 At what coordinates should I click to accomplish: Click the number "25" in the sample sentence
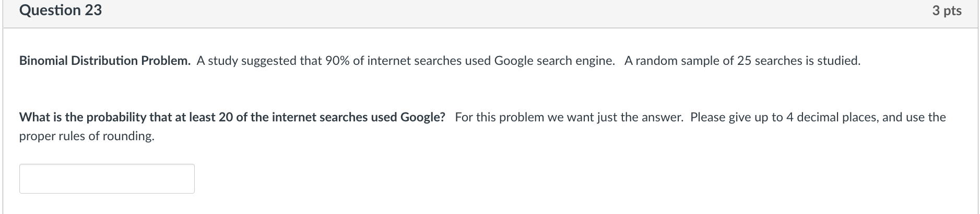pos(744,61)
